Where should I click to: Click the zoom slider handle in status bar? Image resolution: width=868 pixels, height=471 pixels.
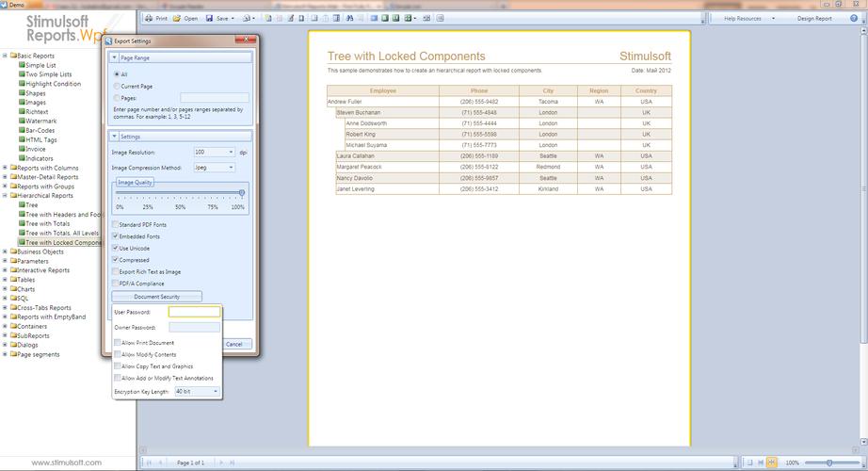pos(829,463)
